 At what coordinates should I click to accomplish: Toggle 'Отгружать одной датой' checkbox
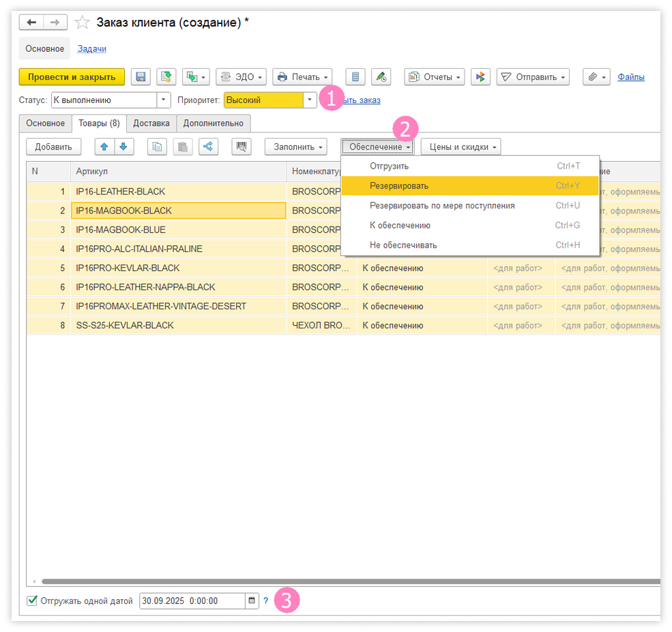point(31,601)
